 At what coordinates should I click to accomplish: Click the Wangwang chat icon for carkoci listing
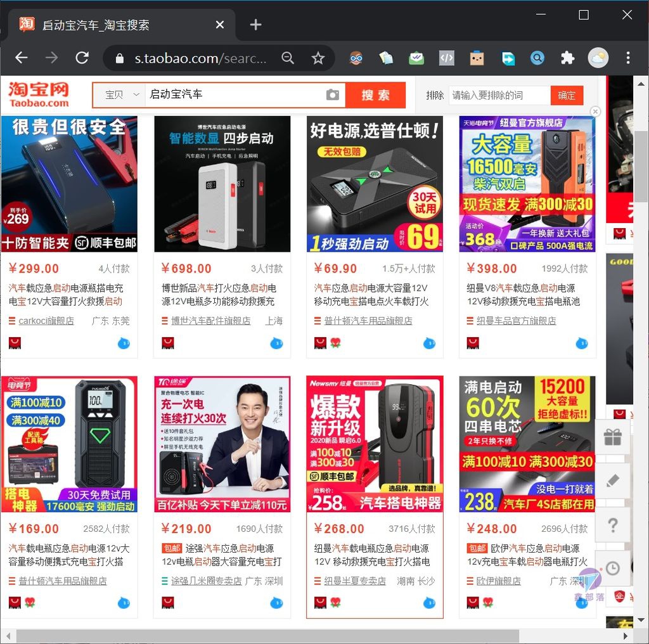click(124, 343)
